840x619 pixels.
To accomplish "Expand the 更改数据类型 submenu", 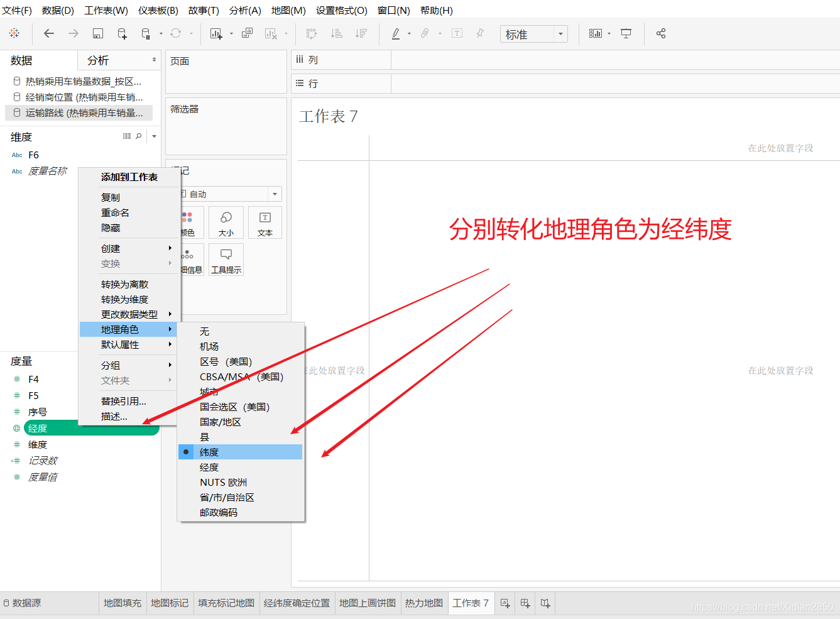I will [129, 314].
